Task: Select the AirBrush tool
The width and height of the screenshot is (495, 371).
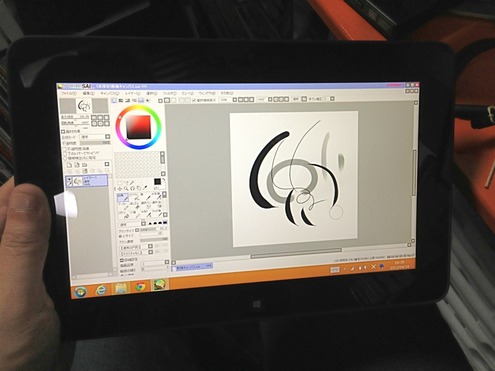Action: click(x=136, y=198)
